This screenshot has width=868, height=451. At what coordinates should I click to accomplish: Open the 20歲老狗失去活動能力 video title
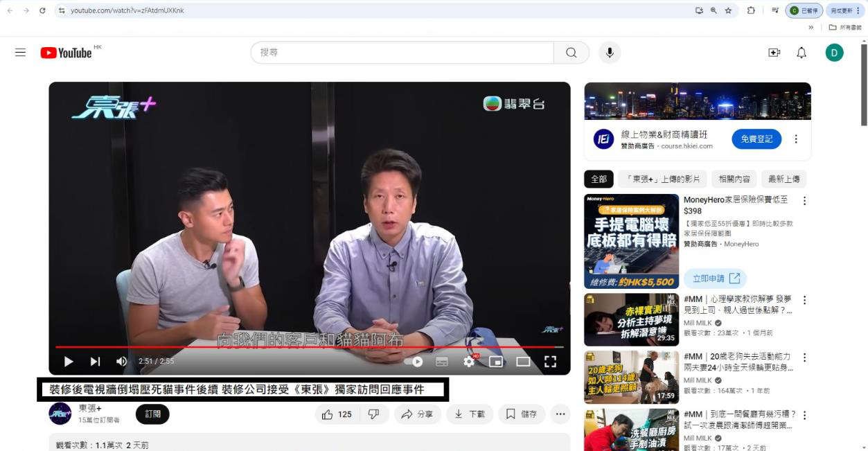(x=737, y=362)
